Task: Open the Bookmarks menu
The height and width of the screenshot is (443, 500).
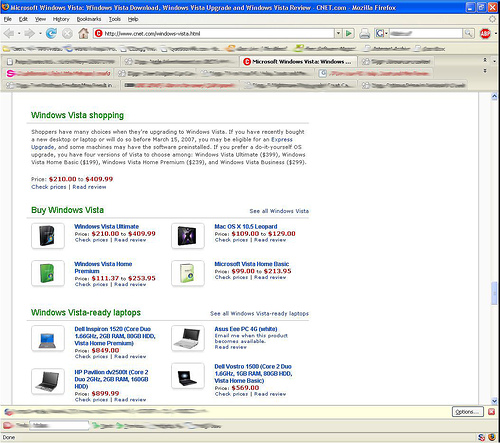Action: tap(89, 19)
